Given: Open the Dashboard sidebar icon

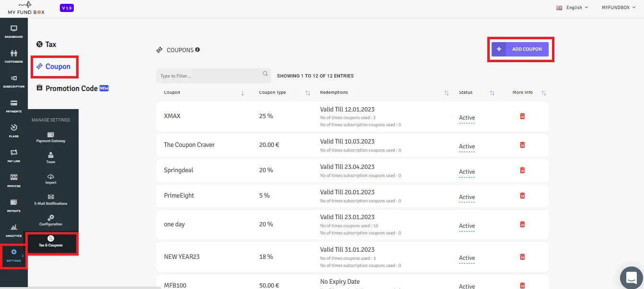Looking at the screenshot, I should coord(14,32).
